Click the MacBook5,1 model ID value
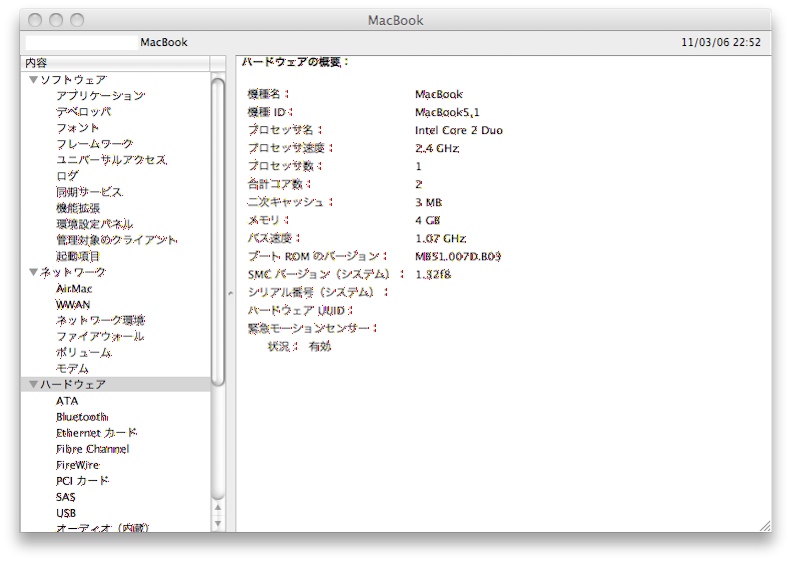791x562 pixels. [447, 112]
